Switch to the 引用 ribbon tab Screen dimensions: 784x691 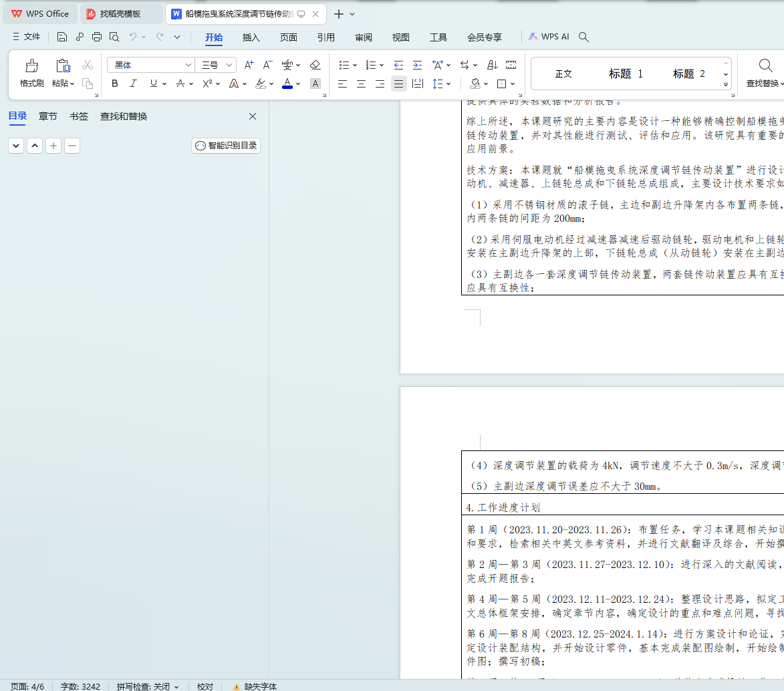pos(326,37)
